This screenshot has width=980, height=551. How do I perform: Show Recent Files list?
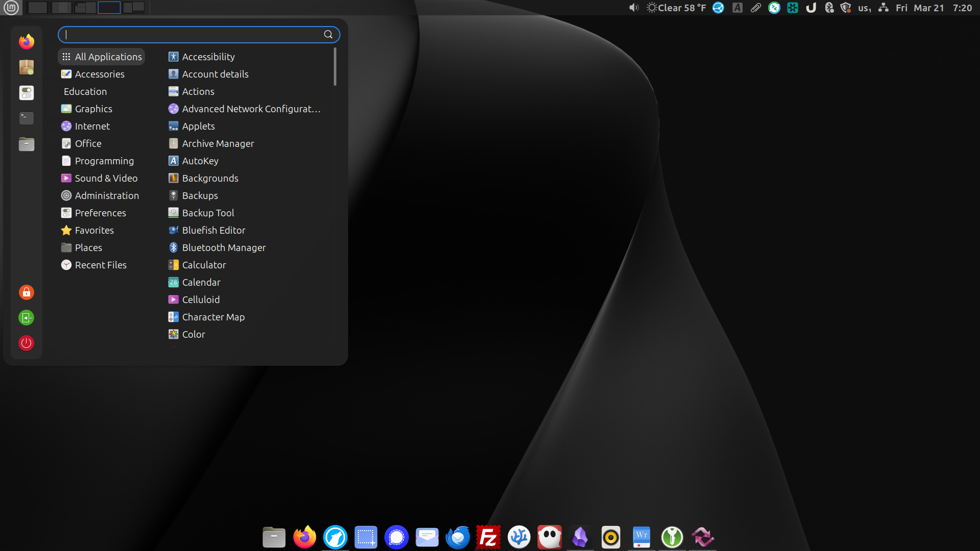tap(102, 265)
